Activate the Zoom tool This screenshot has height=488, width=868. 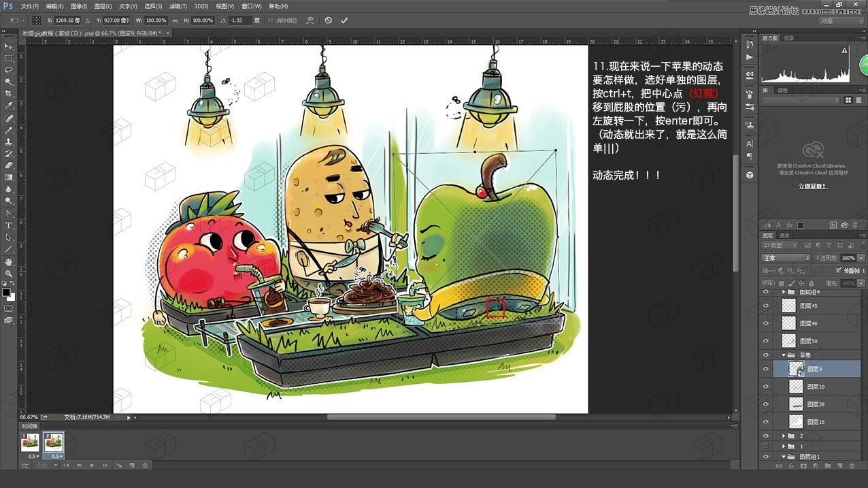pos(9,274)
